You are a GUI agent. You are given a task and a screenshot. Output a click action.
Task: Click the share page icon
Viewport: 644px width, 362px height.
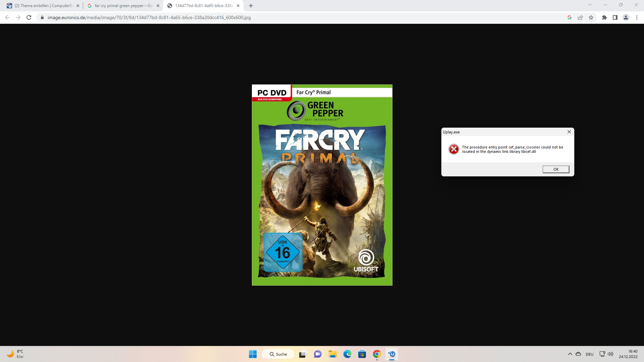(580, 17)
